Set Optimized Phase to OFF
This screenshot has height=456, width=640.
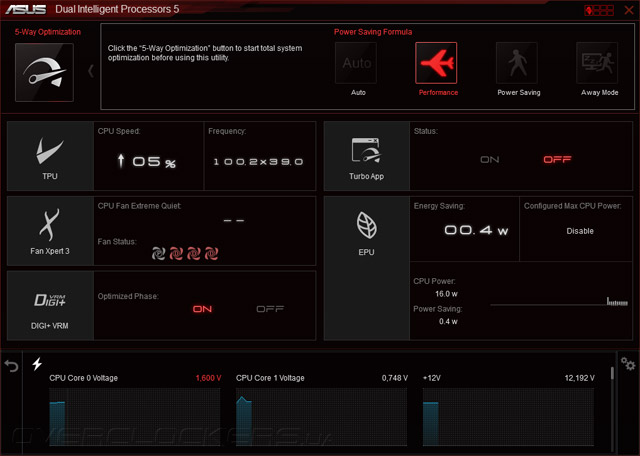tap(270, 309)
